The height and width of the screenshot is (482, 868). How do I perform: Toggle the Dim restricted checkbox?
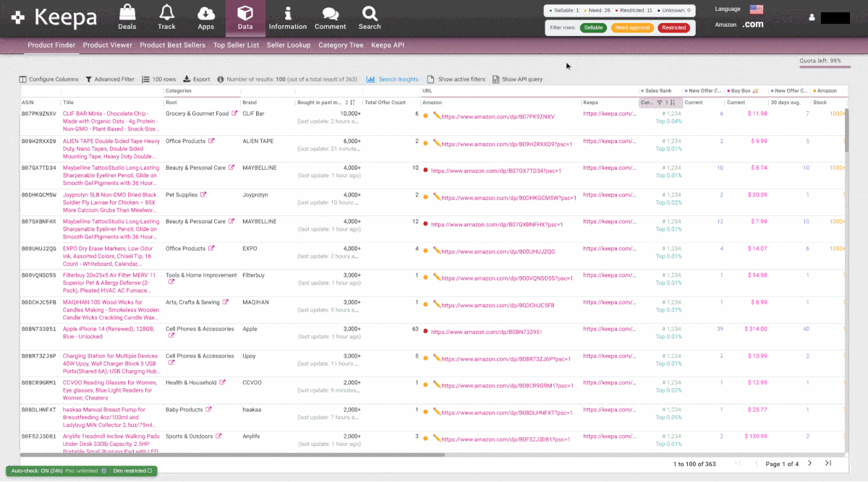coord(150,470)
